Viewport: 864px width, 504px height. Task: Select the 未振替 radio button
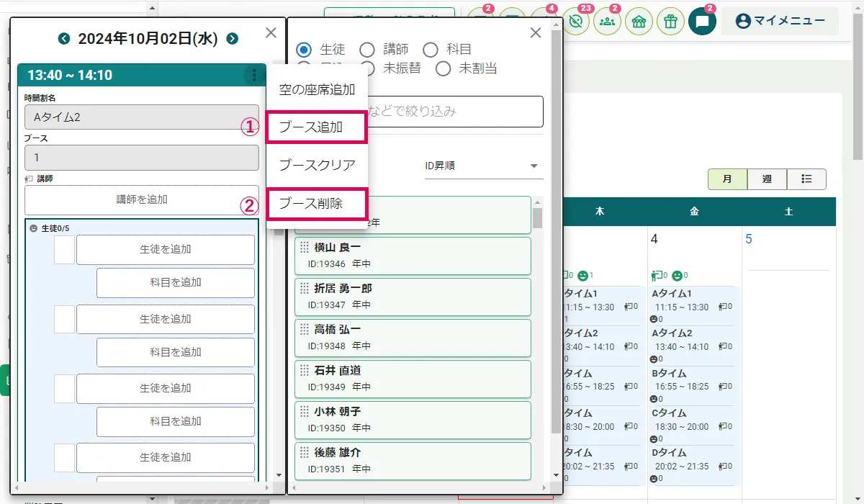pyautogui.click(x=367, y=68)
